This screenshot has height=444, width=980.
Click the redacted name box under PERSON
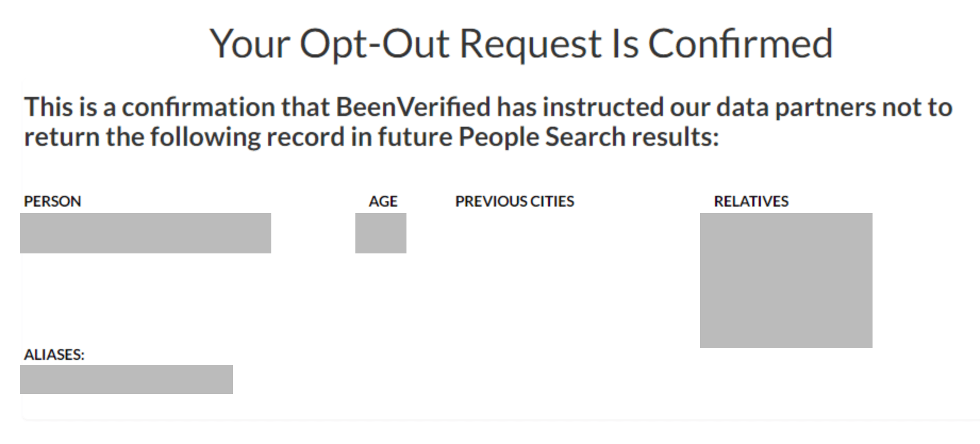point(146,233)
